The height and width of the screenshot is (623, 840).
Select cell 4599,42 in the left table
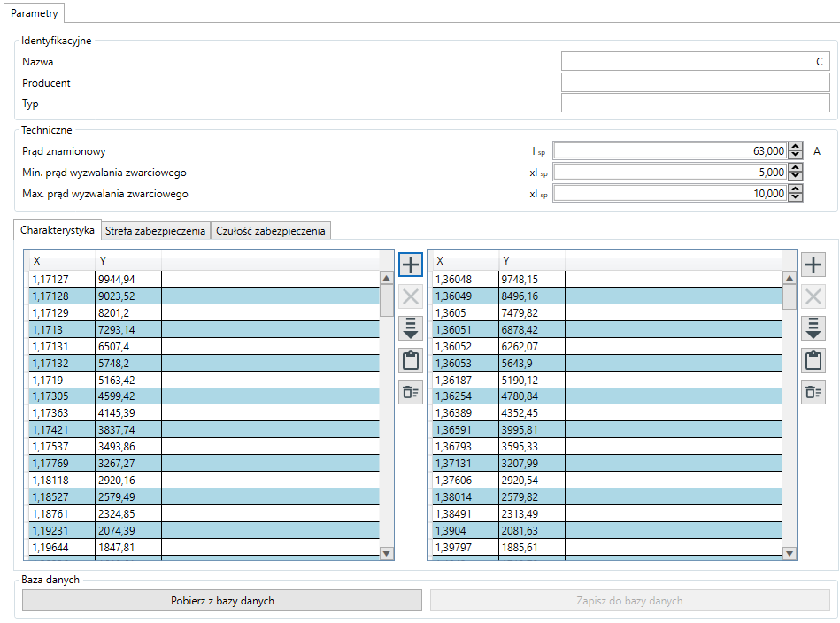(128, 396)
